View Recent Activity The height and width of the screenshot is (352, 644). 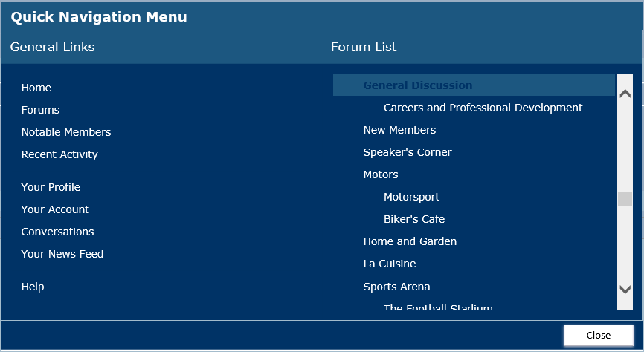click(59, 154)
